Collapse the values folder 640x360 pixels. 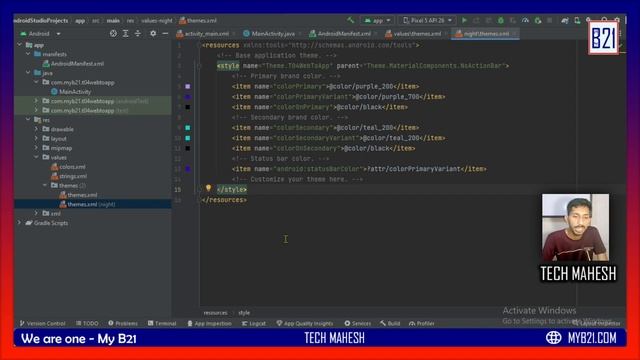[x=36, y=157]
